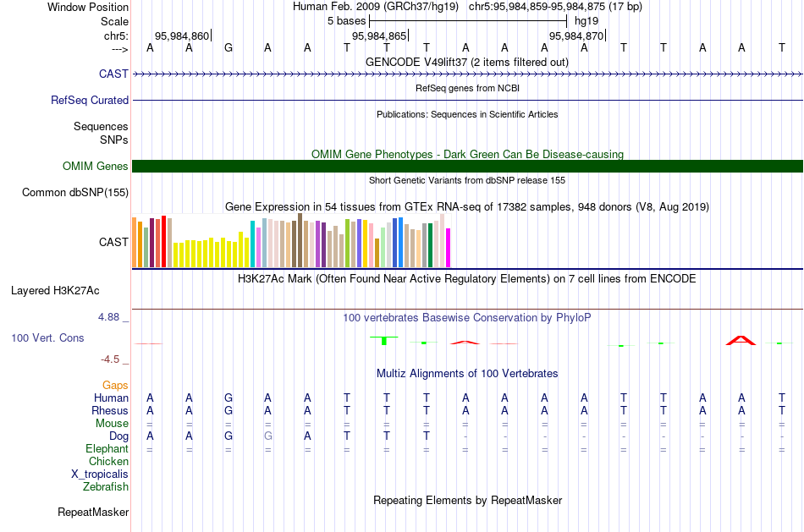Click Gene Expression in 54 tissues title
Viewport: 804px width, 532px height.
[x=467, y=206]
